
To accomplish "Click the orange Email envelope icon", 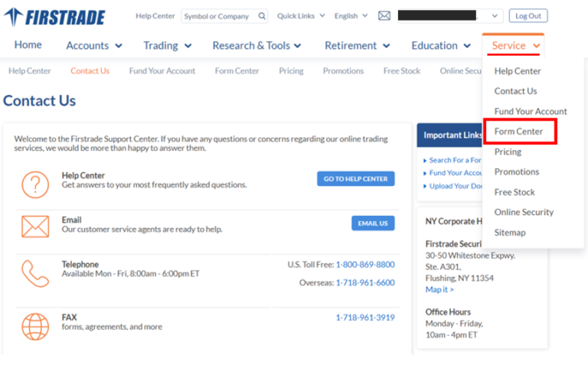I will coord(34,227).
